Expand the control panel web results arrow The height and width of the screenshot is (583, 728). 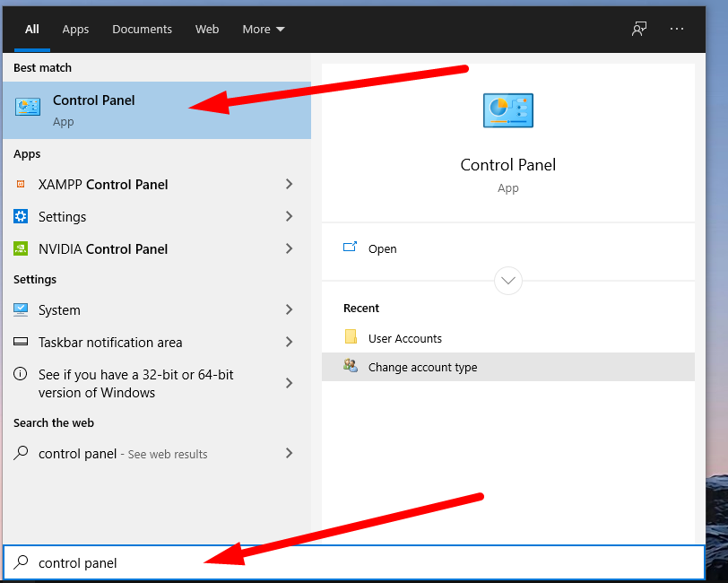(x=290, y=453)
